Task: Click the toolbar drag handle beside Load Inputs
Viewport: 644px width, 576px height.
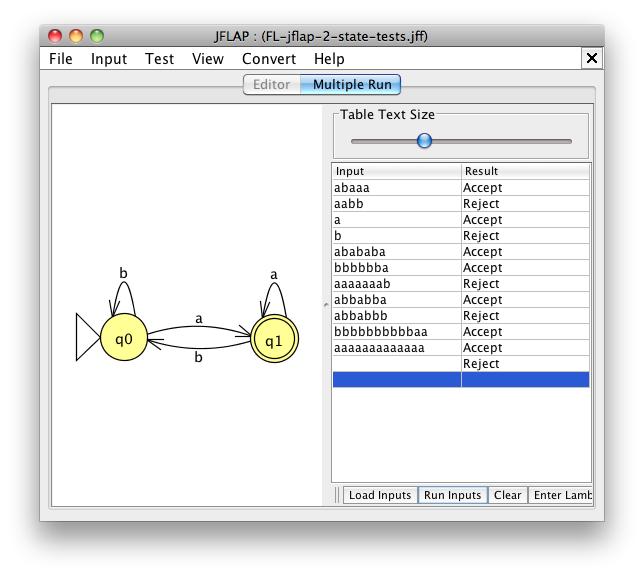Action: click(337, 495)
